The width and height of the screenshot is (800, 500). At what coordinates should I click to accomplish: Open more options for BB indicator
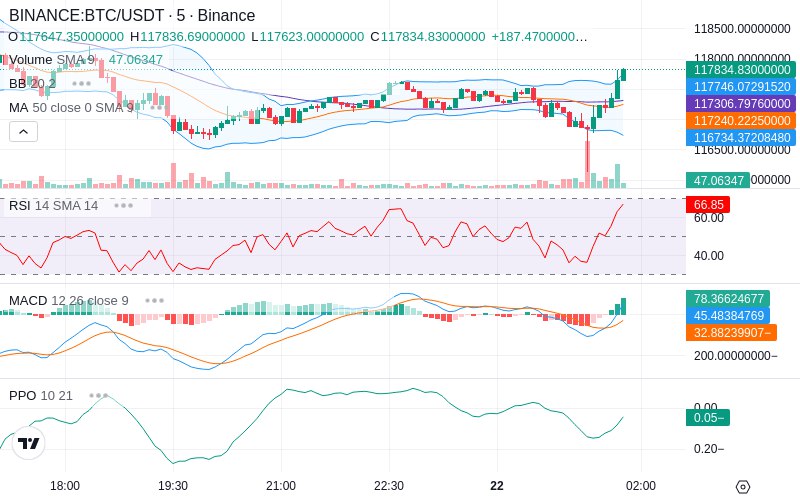coord(82,83)
